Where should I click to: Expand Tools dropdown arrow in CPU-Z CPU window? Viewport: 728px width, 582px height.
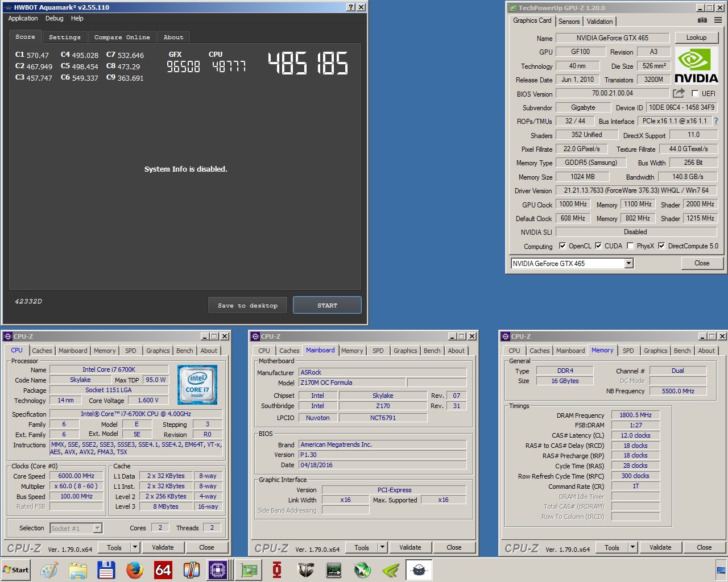135,547
